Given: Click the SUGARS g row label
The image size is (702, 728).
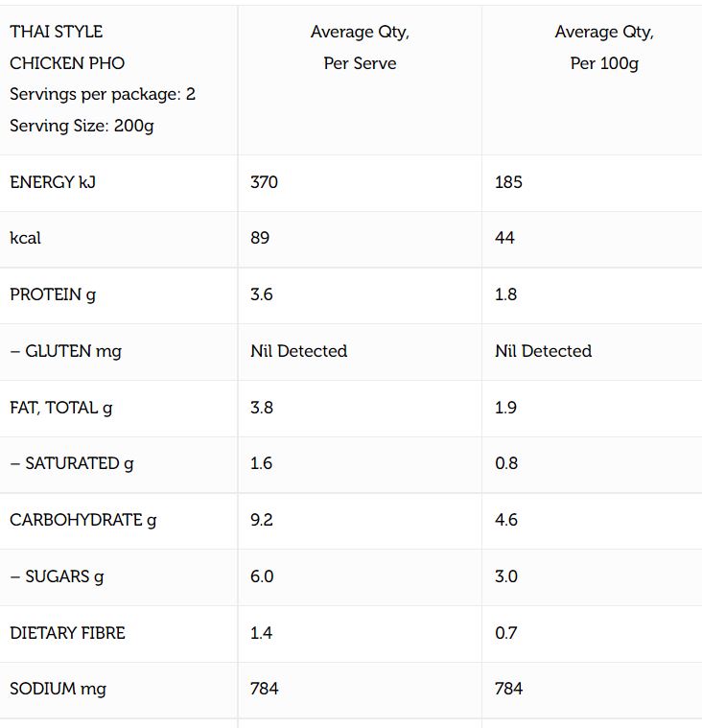Looking at the screenshot, I should (57, 576).
